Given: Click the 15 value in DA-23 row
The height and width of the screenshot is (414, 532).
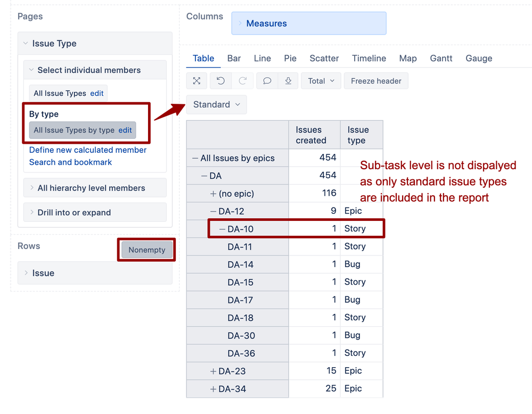Looking at the screenshot, I should tap(331, 370).
